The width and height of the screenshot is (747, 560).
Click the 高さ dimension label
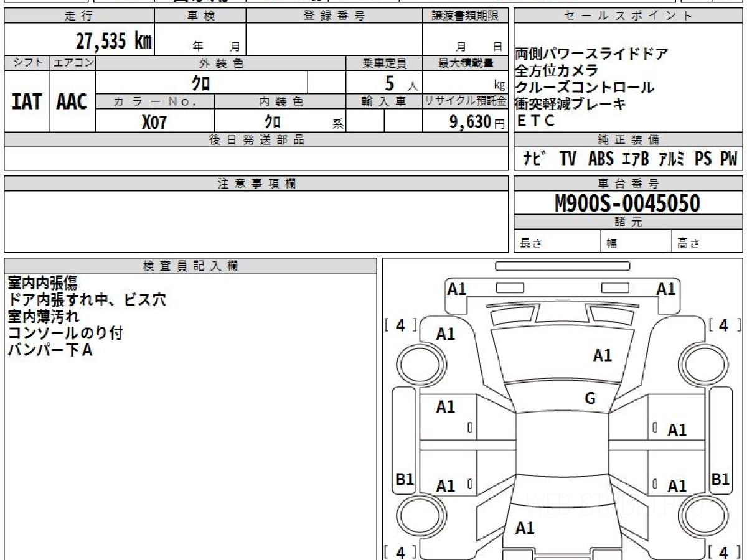click(x=689, y=244)
